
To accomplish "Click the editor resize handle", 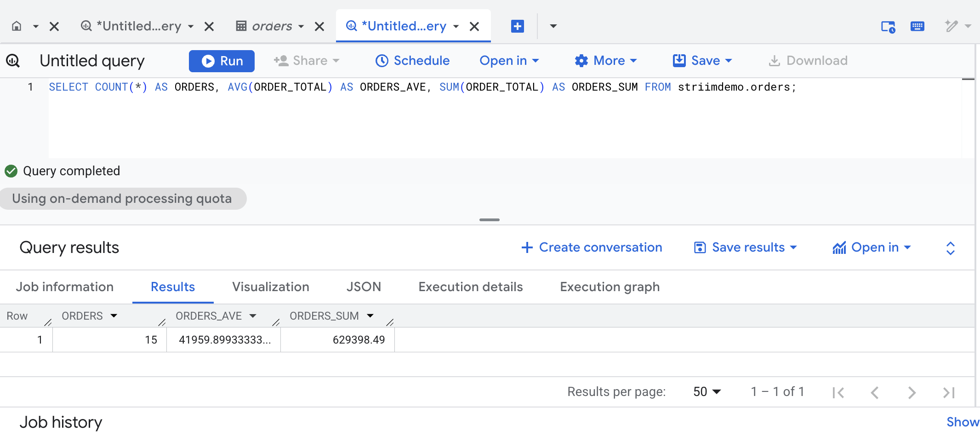I will click(489, 220).
